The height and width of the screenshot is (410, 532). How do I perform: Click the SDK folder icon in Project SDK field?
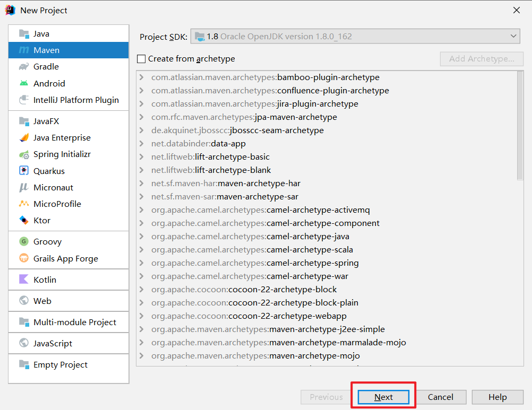(200, 37)
